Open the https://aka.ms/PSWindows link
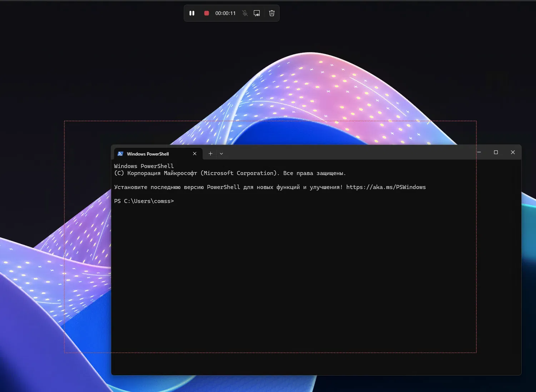The image size is (536, 392). pyautogui.click(x=386, y=187)
